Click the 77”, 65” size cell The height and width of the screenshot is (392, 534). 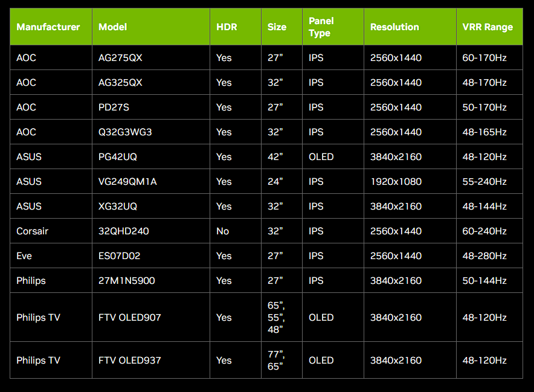coord(281,361)
